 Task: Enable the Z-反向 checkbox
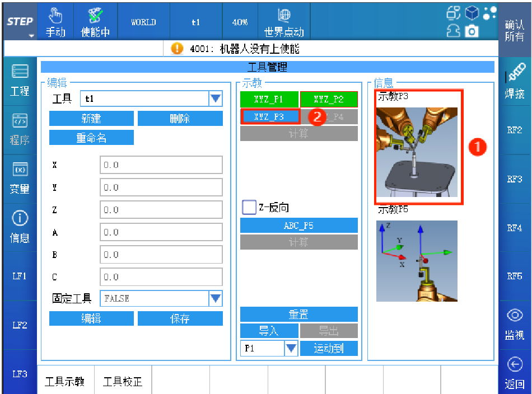249,207
